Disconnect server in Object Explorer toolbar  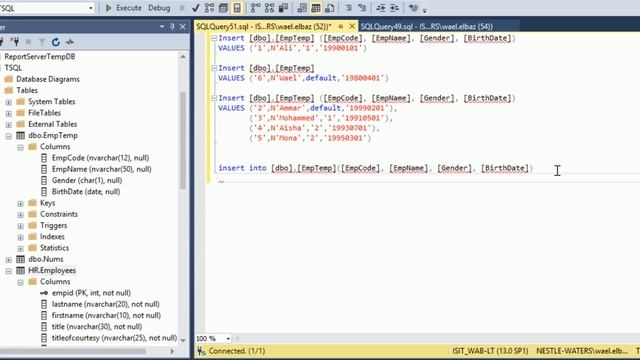tap(15, 42)
